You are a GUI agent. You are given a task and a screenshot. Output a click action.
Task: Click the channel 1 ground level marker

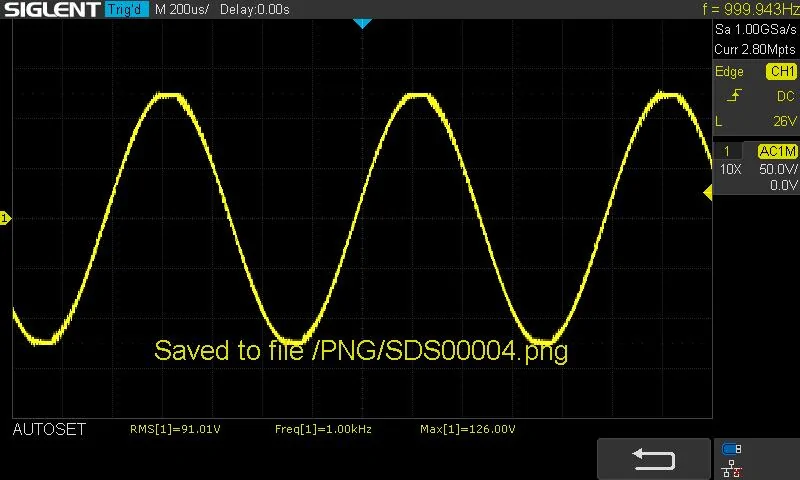5,218
